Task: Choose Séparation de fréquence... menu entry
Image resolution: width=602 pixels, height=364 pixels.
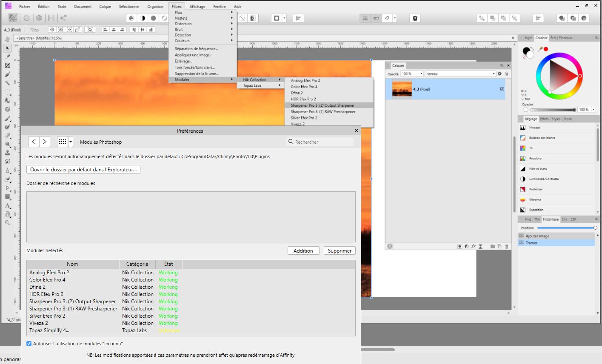Action: coord(197,48)
